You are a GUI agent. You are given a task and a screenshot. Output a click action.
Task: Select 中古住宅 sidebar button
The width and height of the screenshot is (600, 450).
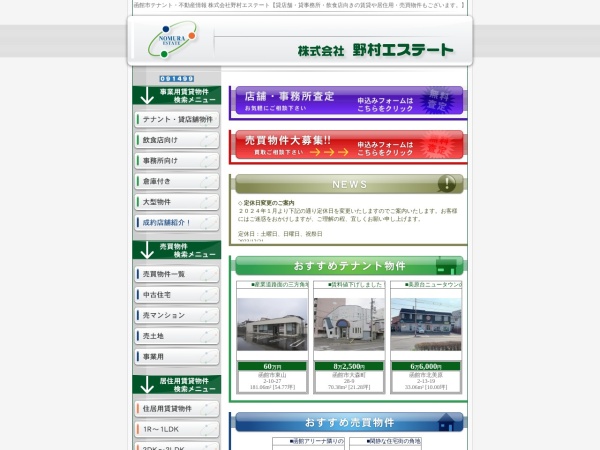coord(177,295)
